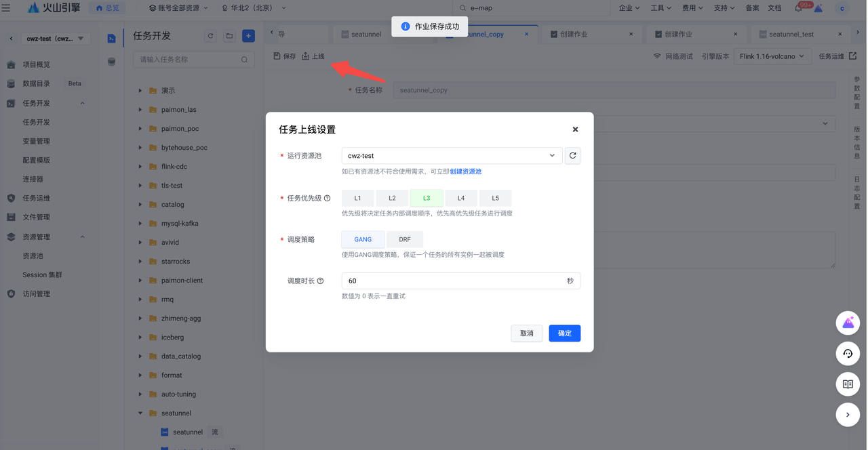Choose the GANG scheduling strategy
Screen dimensions: 868x450
363,239
